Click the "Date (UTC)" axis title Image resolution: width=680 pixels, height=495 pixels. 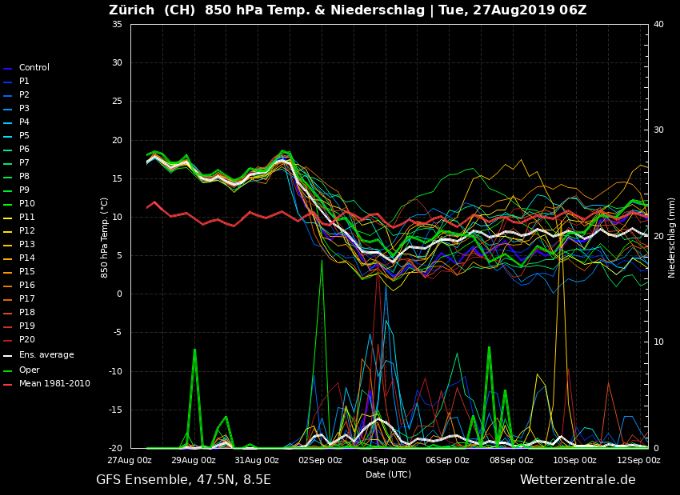click(x=388, y=475)
